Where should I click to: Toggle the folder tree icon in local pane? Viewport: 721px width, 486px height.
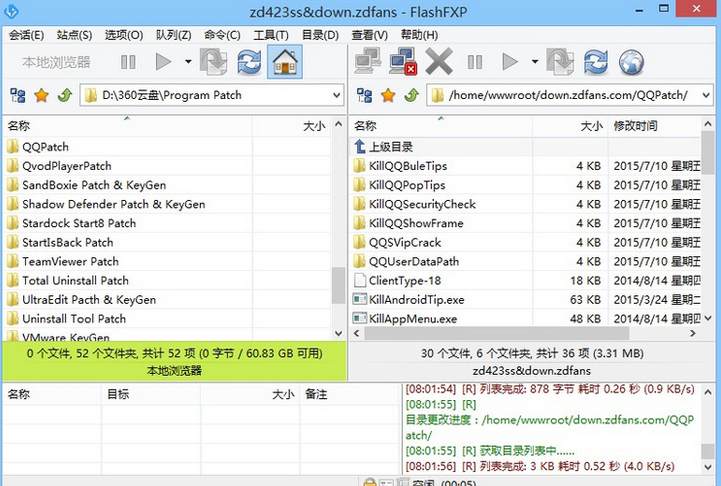(x=17, y=96)
